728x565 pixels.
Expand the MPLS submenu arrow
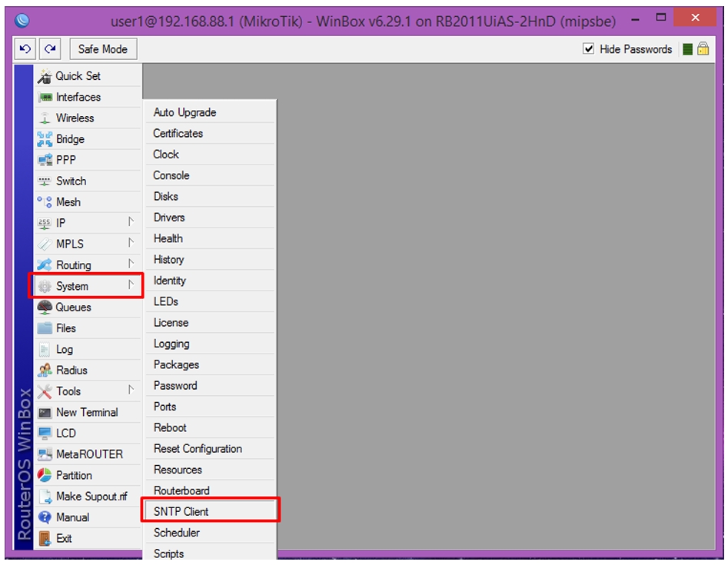131,243
